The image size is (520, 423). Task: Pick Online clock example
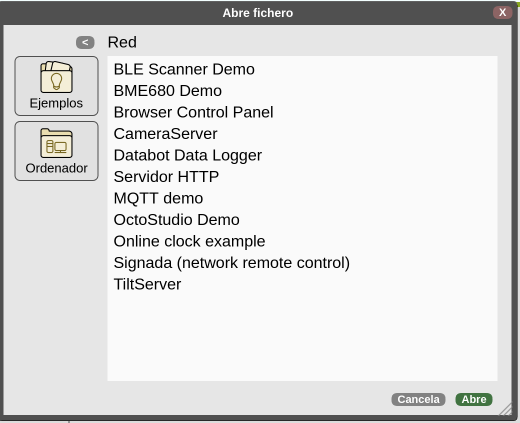tap(189, 241)
